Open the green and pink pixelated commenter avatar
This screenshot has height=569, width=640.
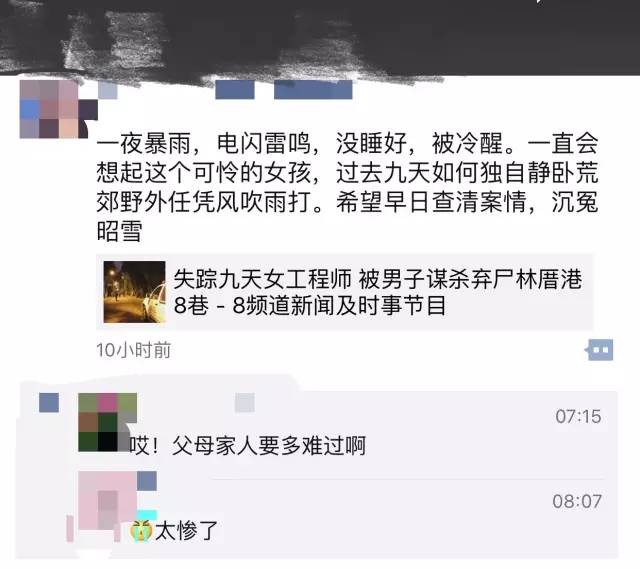tap(107, 422)
